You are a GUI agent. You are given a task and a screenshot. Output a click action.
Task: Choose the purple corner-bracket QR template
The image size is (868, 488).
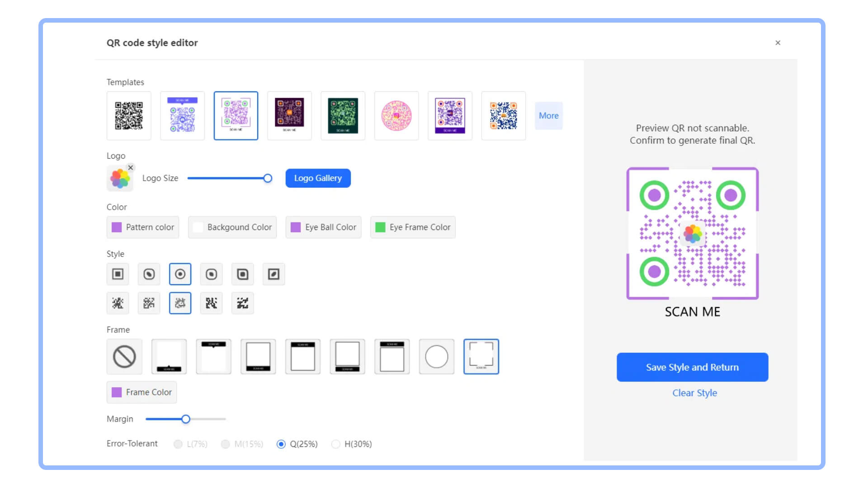[236, 116]
